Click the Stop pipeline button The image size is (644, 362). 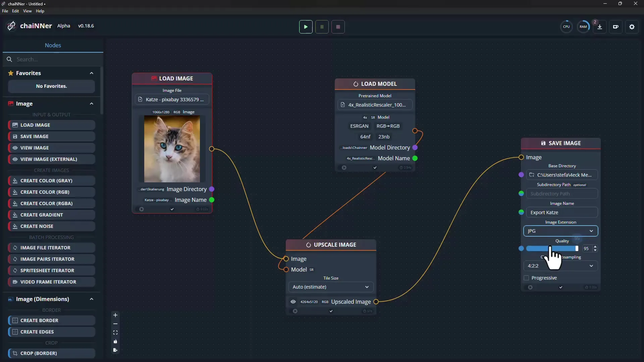[x=337, y=27]
